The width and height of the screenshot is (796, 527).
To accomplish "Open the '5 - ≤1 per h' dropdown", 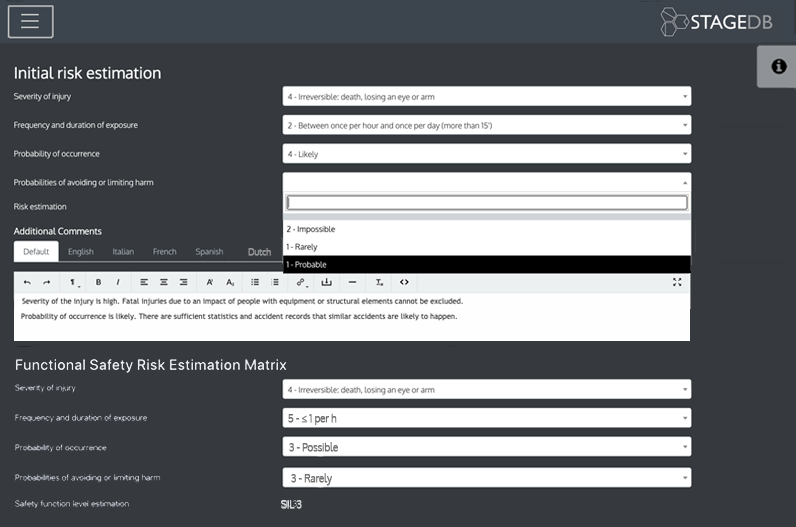I will (x=486, y=418).
